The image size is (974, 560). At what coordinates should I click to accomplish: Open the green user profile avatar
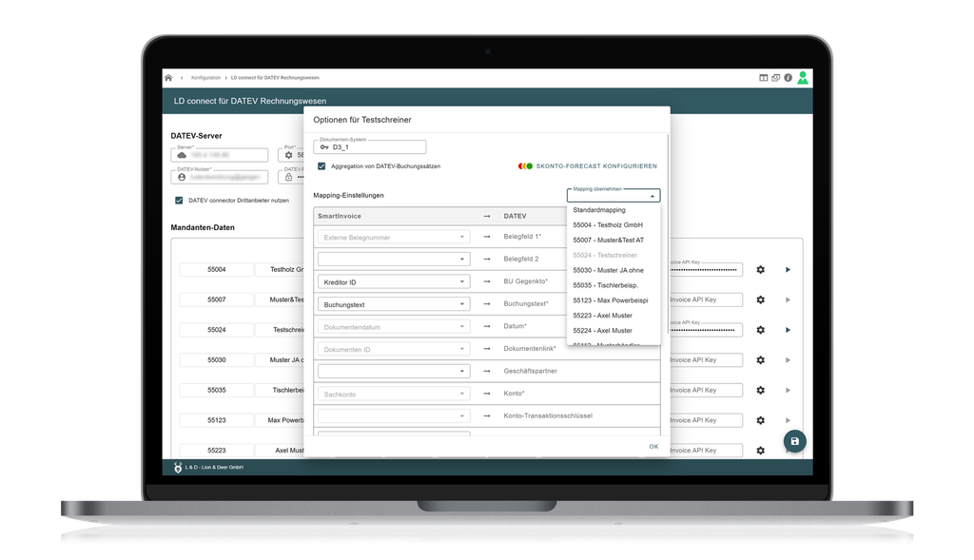click(803, 78)
